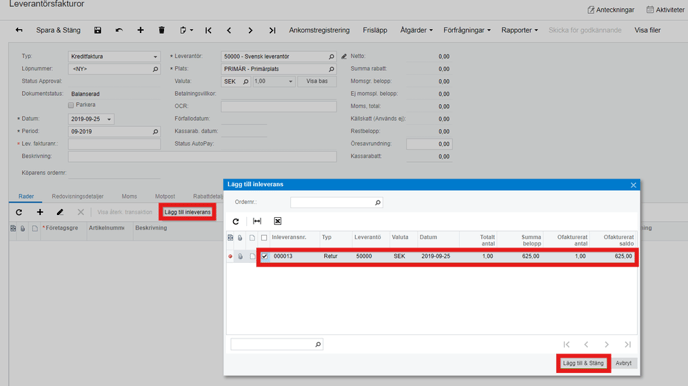Edit the supplier with the pencil icon
This screenshot has width=688, height=386.
(x=344, y=57)
